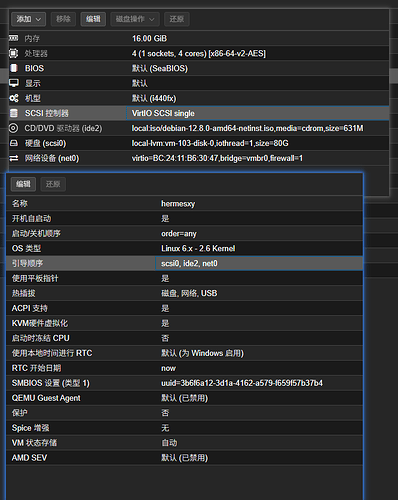The height and width of the screenshot is (500, 398).
Task: Select the AMD SEV row
Action: (184, 458)
